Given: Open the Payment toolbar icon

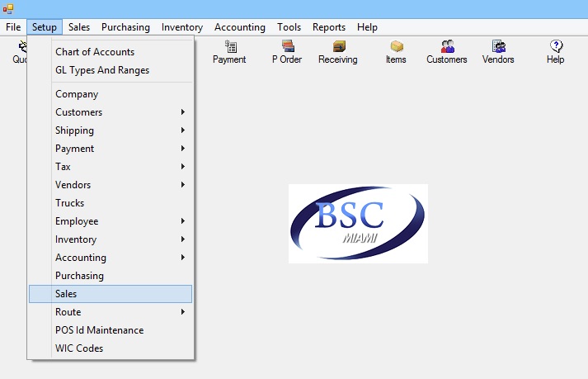Looking at the screenshot, I should 229,52.
